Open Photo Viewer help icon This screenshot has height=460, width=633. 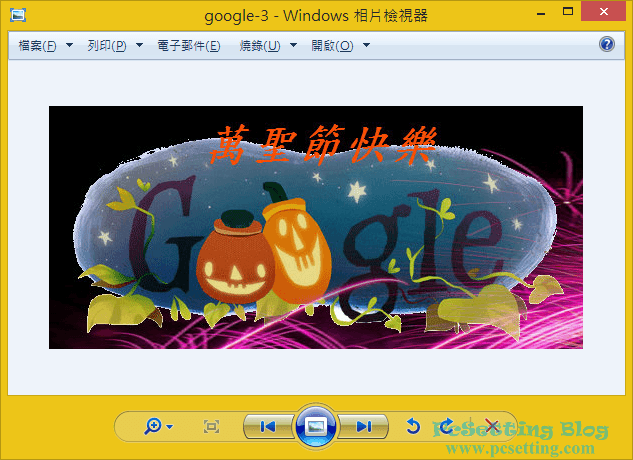(x=606, y=45)
